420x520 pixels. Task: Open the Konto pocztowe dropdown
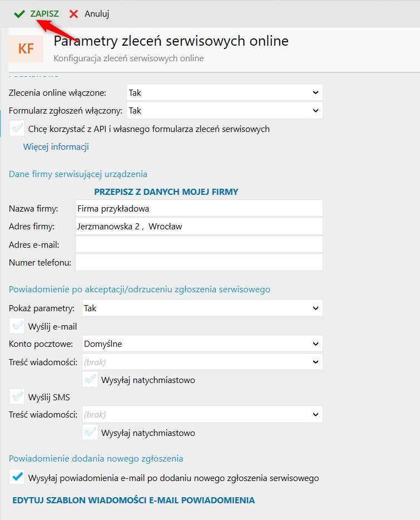(202, 344)
